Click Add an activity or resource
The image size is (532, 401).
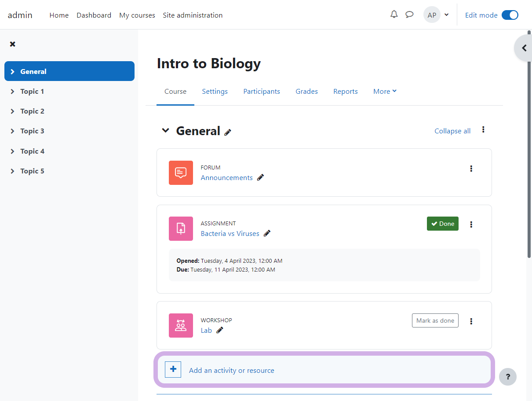pyautogui.click(x=231, y=370)
